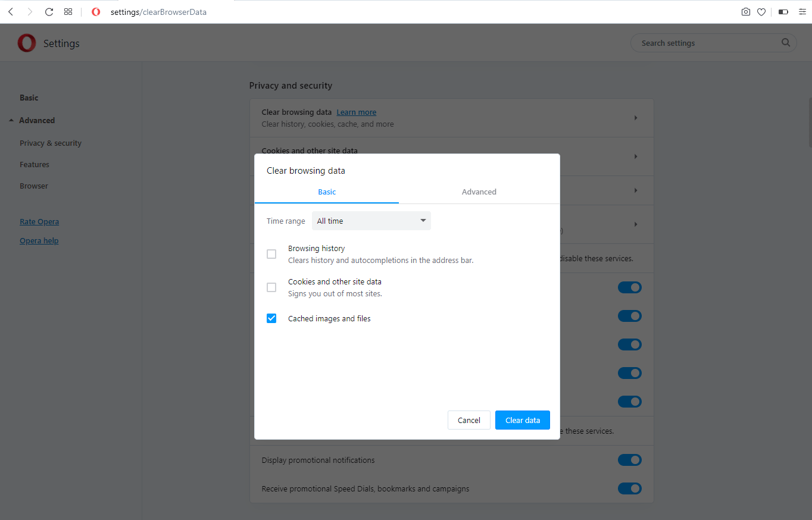812x520 pixels.
Task: Click the search magnifier icon in settings
Action: coord(786,43)
